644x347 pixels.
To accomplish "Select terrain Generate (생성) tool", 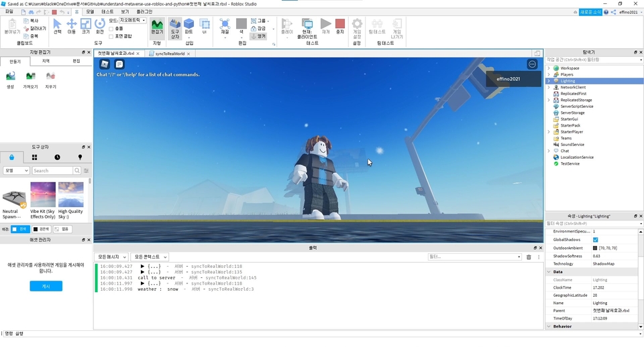I will click(x=10, y=80).
